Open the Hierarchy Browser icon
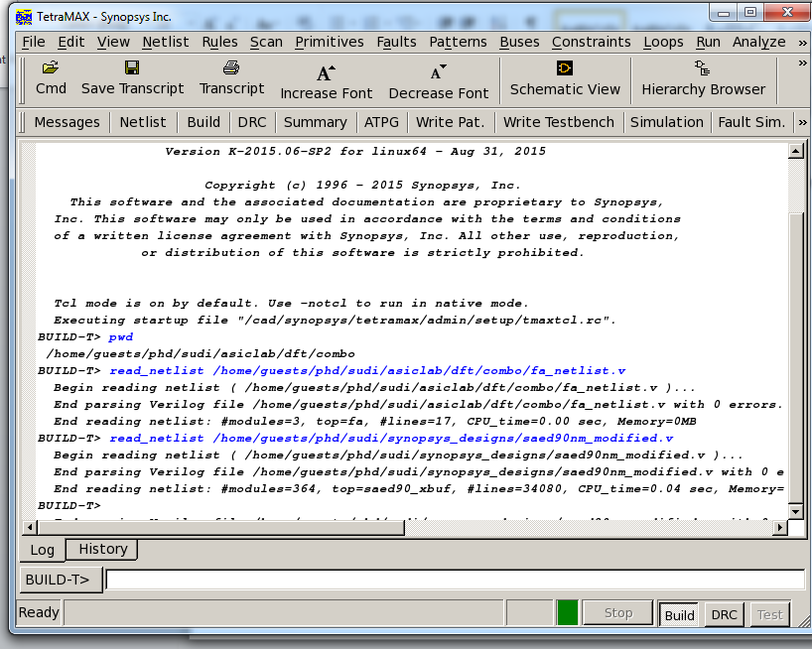The image size is (812, 649). tap(703, 68)
